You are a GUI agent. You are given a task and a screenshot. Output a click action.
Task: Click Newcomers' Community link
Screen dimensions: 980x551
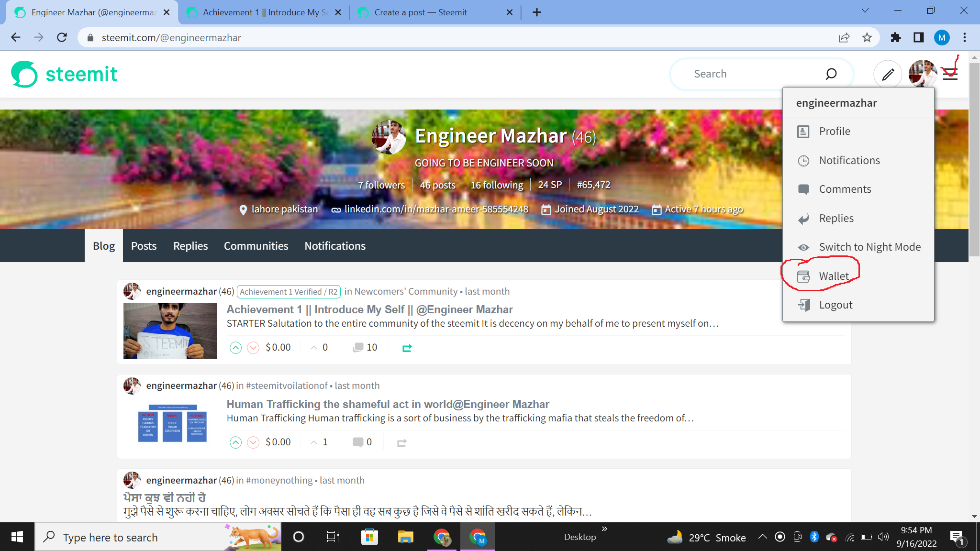click(x=406, y=291)
